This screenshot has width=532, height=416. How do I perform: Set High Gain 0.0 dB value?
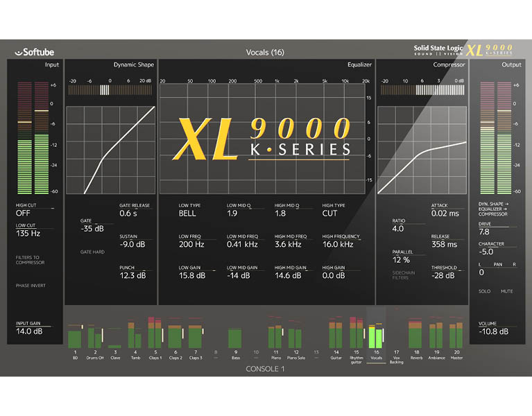click(334, 276)
